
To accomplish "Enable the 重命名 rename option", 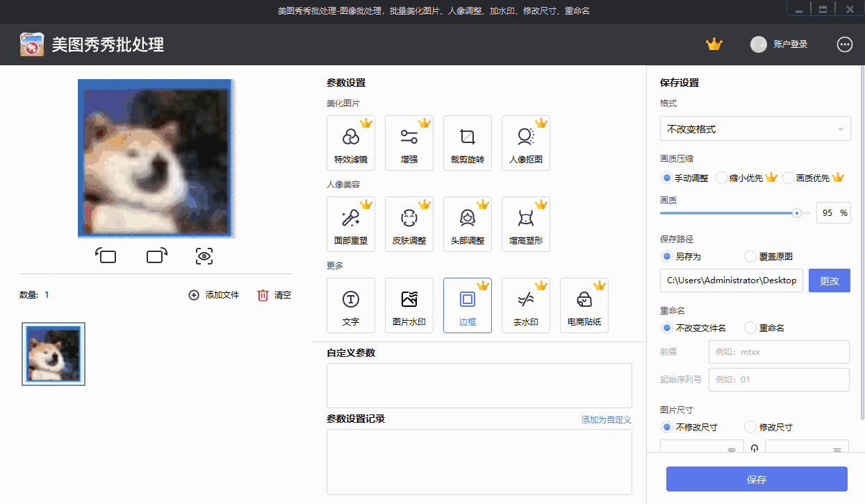I will coord(750,327).
